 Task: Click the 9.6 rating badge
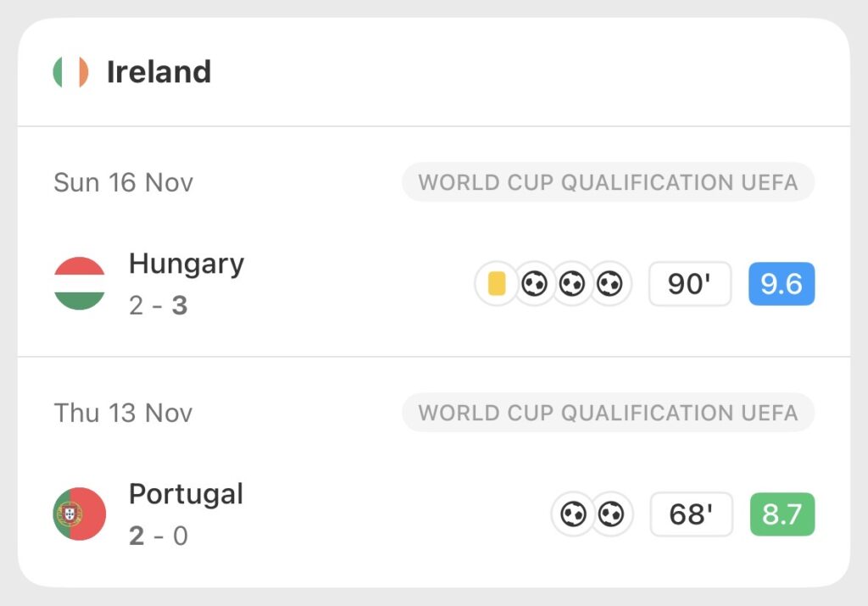tap(781, 284)
